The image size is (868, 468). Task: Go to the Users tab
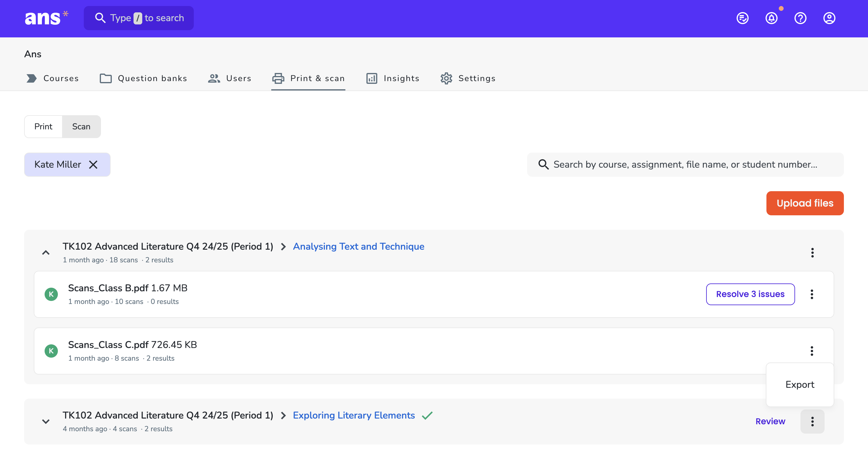click(229, 78)
